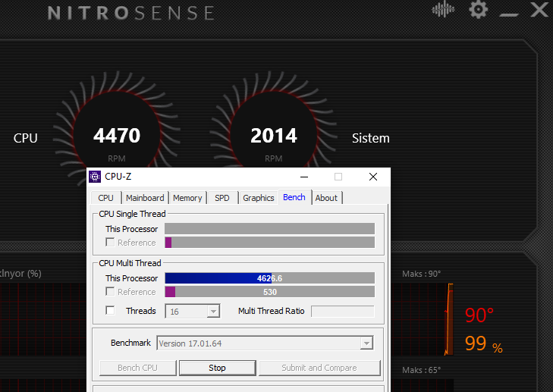Open the SPD tab
Screen dimensions: 553x392
[222, 198]
